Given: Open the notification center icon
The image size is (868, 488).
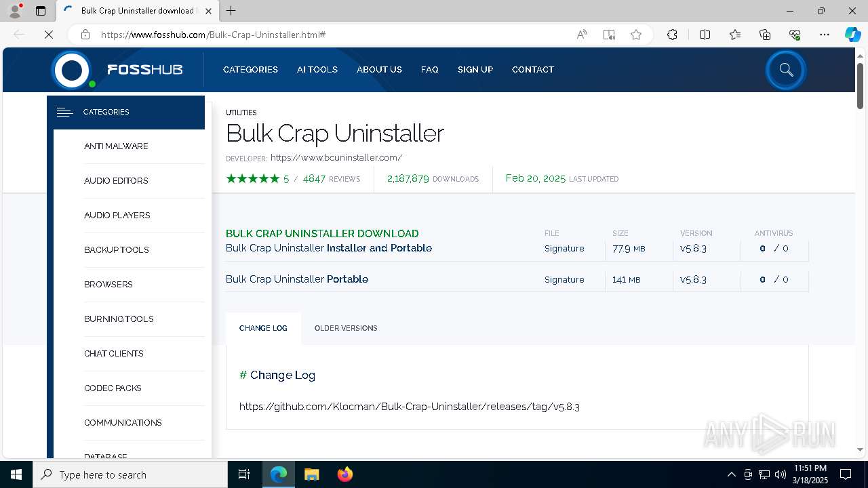Looking at the screenshot, I should (846, 474).
